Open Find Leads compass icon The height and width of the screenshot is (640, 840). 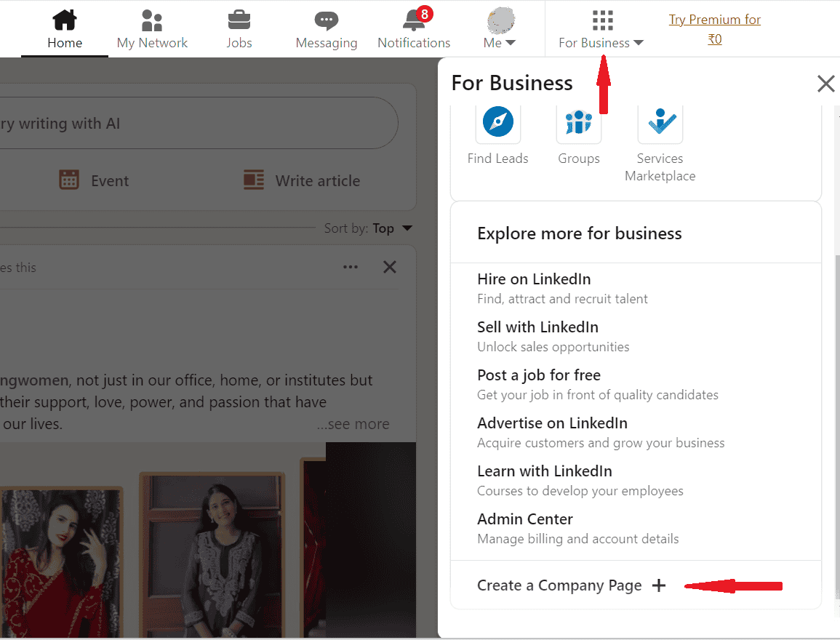(498, 122)
